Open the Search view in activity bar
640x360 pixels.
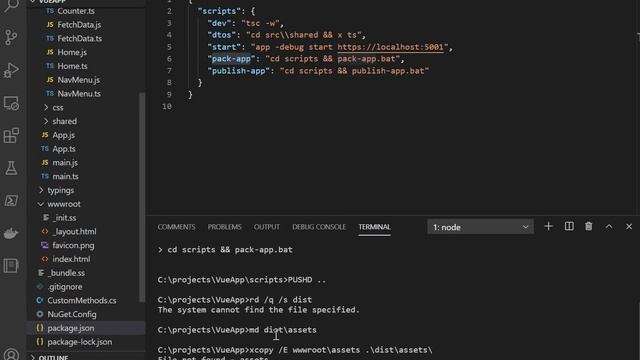tap(11, 5)
